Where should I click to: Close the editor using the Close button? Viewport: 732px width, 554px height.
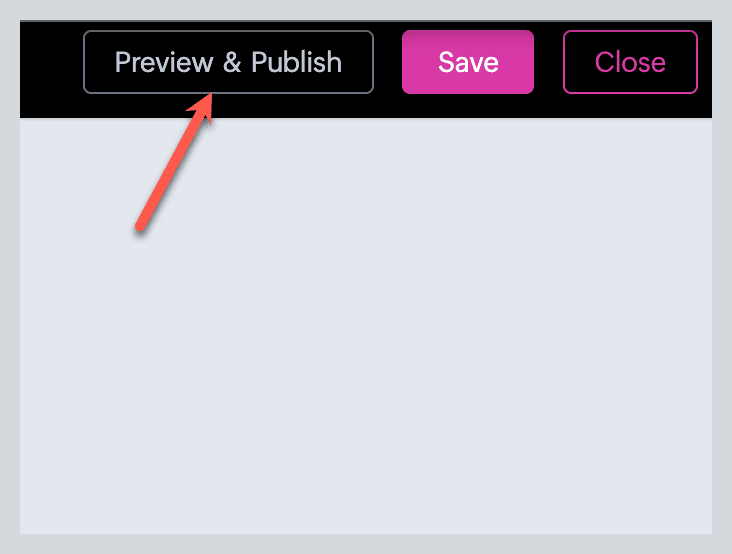(630, 62)
